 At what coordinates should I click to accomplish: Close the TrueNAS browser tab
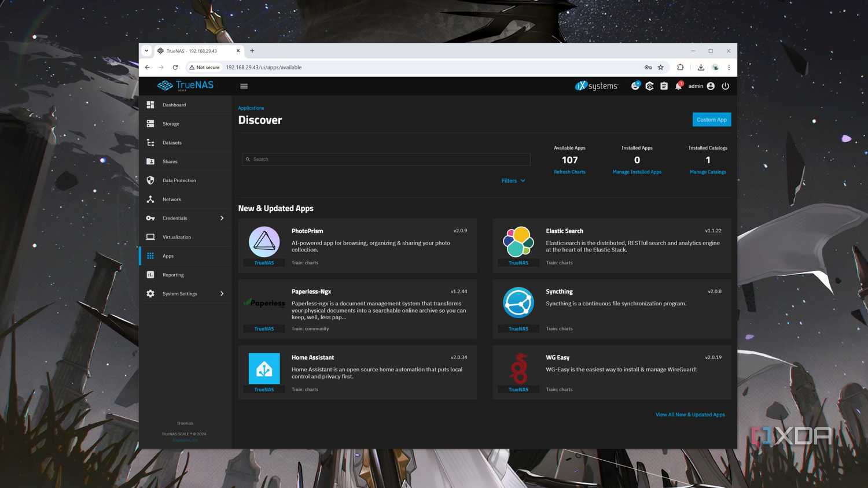[x=238, y=51]
